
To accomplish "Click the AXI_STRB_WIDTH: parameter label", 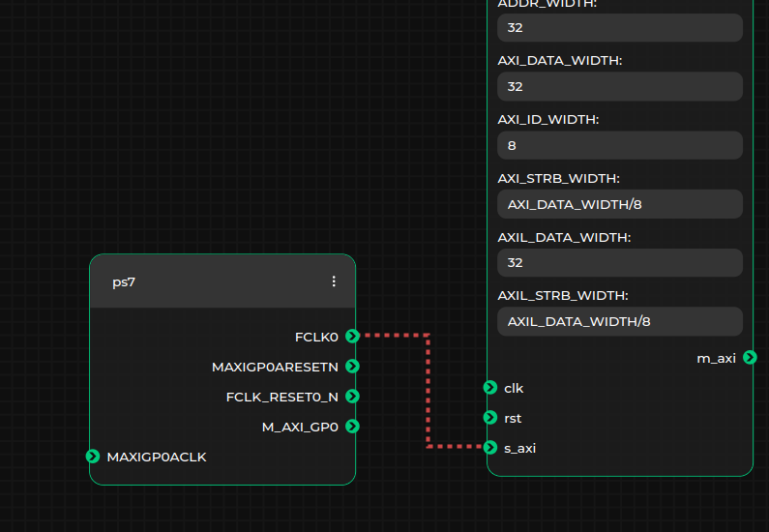I will point(558,178).
